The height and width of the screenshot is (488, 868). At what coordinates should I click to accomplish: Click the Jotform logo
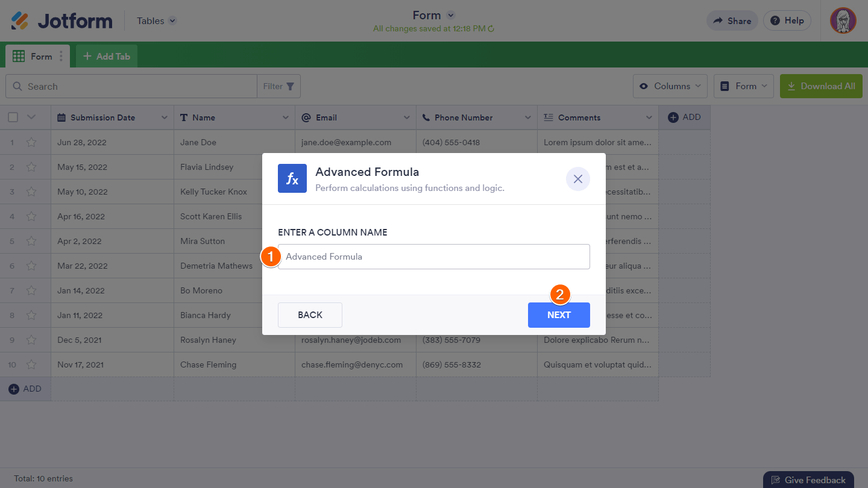62,20
